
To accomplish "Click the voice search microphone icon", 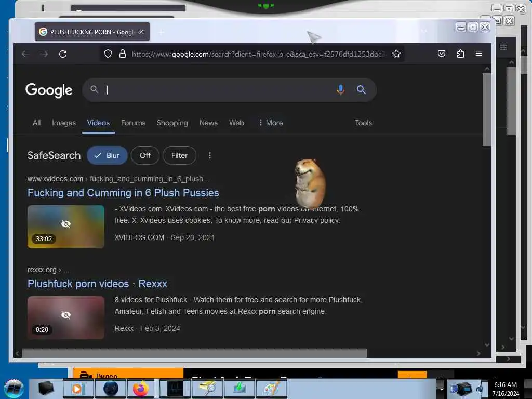I will pyautogui.click(x=341, y=89).
